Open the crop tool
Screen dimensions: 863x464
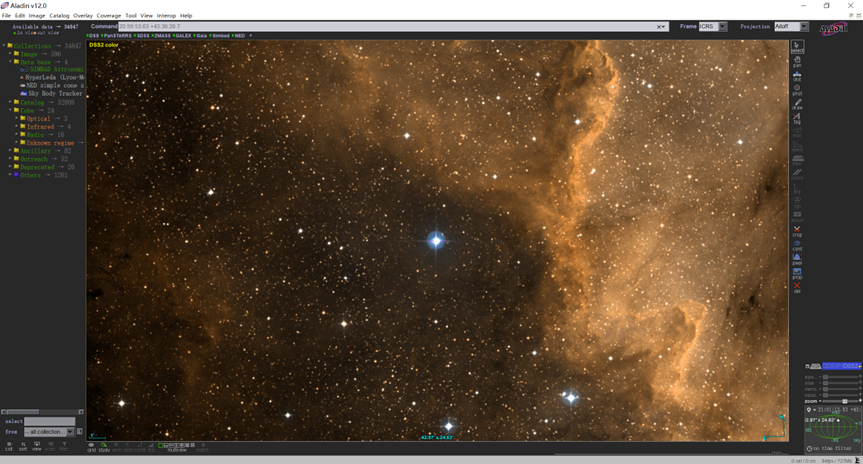coord(797,231)
